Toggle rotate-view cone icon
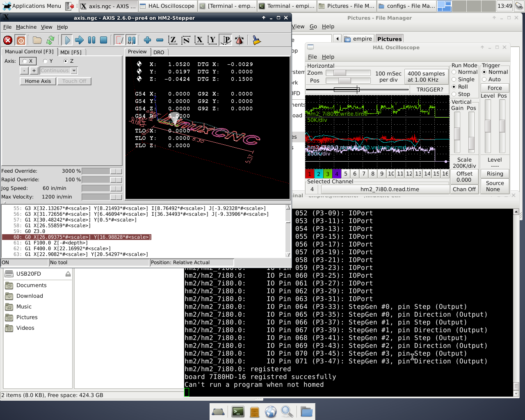525x420 pixels. point(240,40)
